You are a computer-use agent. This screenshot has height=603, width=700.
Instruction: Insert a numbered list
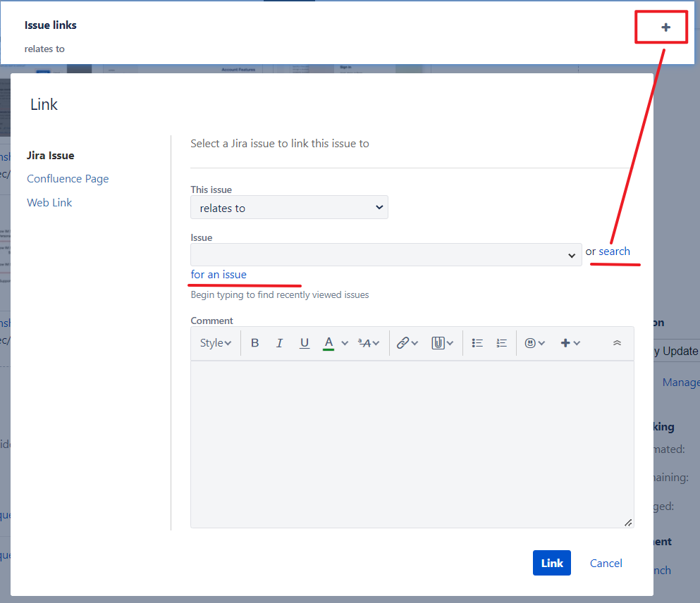point(501,343)
